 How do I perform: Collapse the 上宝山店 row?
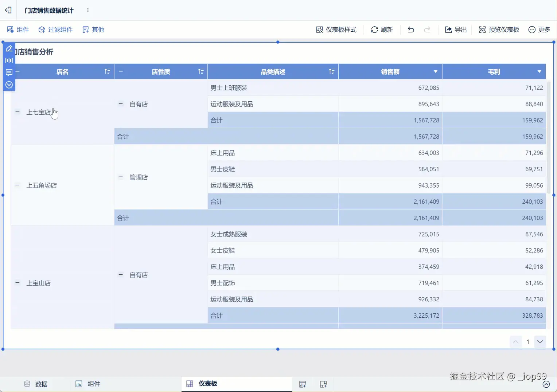pos(17,283)
